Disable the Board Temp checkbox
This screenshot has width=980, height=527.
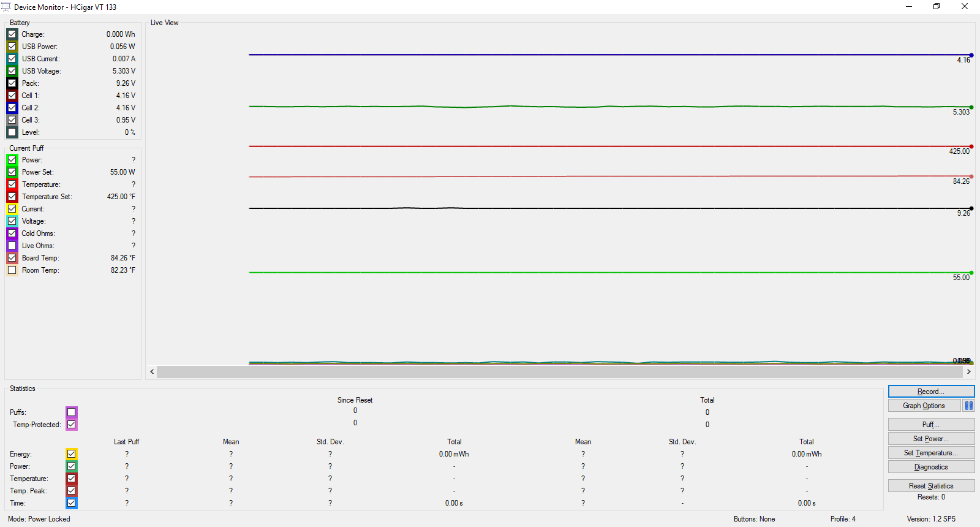coord(12,258)
